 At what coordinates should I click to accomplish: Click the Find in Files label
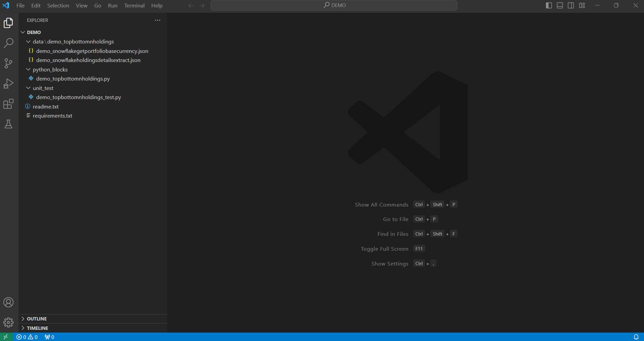point(393,234)
